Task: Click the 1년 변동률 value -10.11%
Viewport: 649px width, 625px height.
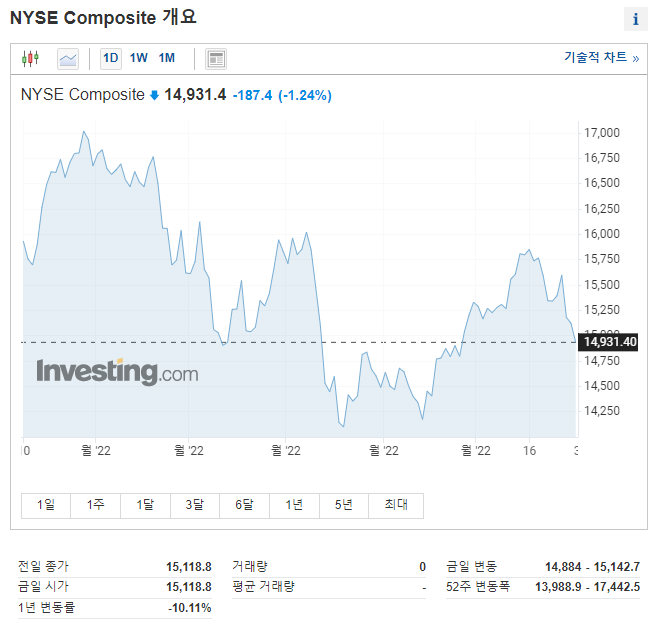Action: click(x=190, y=608)
